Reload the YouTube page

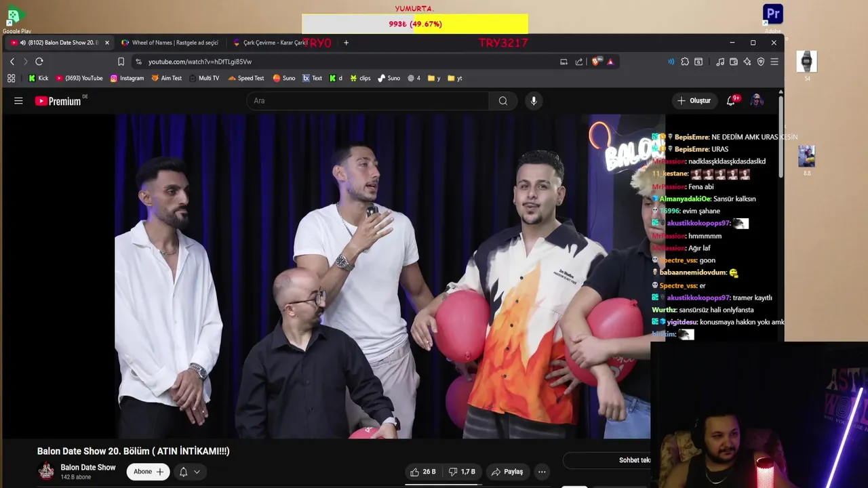click(39, 62)
